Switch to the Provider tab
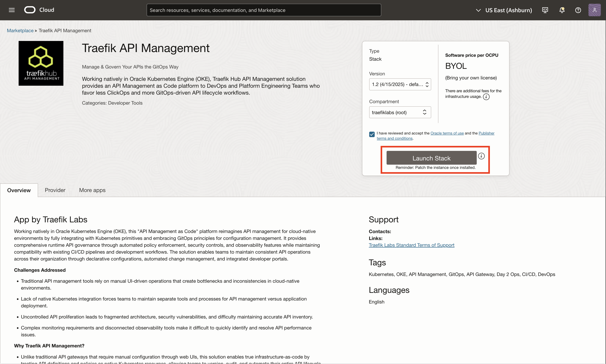The height and width of the screenshot is (364, 606). [55, 190]
